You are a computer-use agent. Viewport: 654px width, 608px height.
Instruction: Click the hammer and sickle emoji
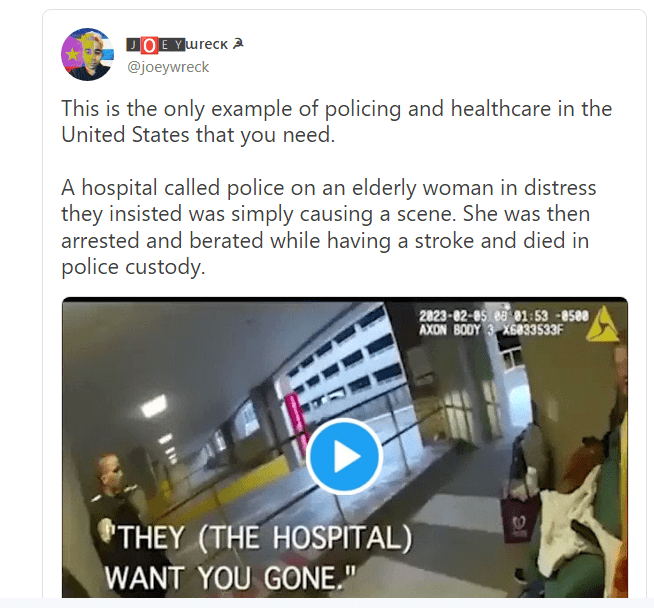click(238, 43)
